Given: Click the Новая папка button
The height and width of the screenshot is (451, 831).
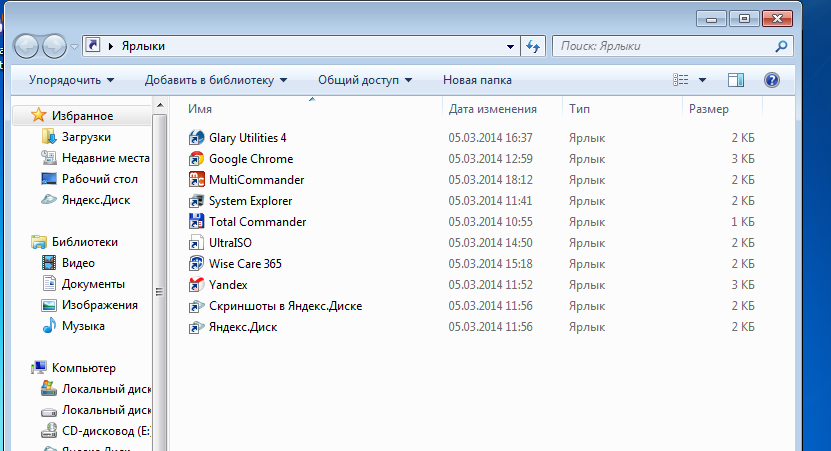Looking at the screenshot, I should (477, 80).
